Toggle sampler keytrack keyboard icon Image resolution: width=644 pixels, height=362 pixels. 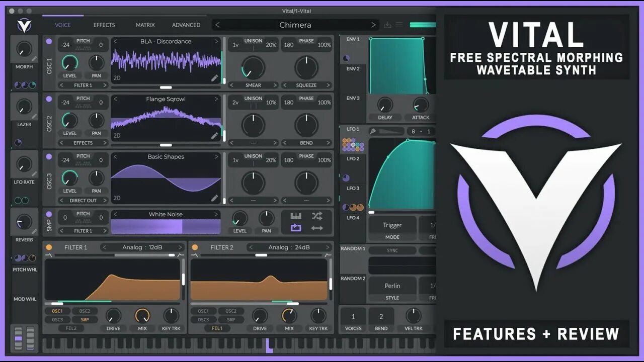[296, 216]
